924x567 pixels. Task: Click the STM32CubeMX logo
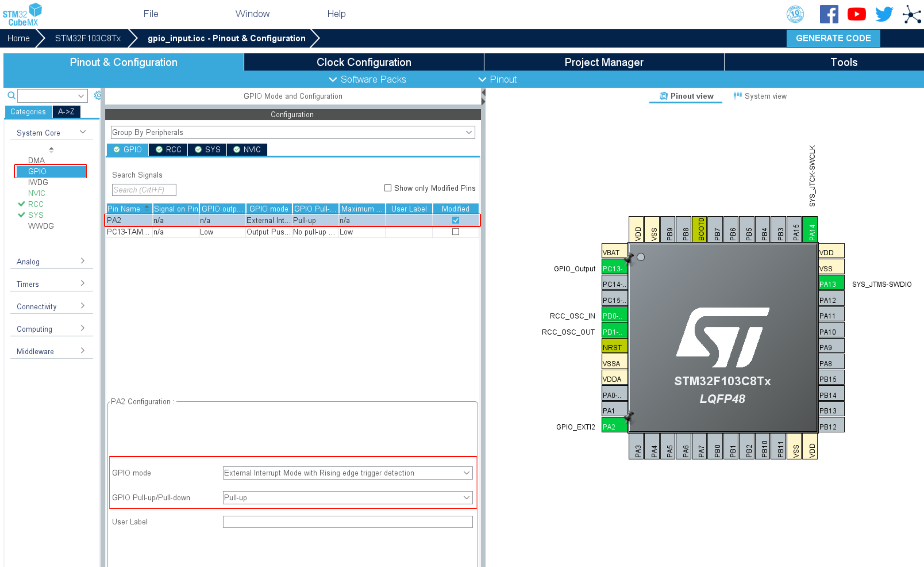pyautogui.click(x=22, y=15)
